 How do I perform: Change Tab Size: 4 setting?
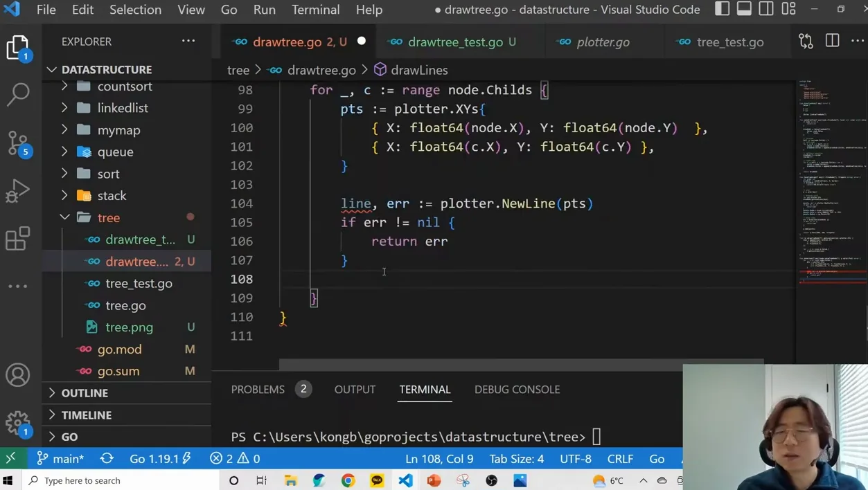[x=517, y=458]
